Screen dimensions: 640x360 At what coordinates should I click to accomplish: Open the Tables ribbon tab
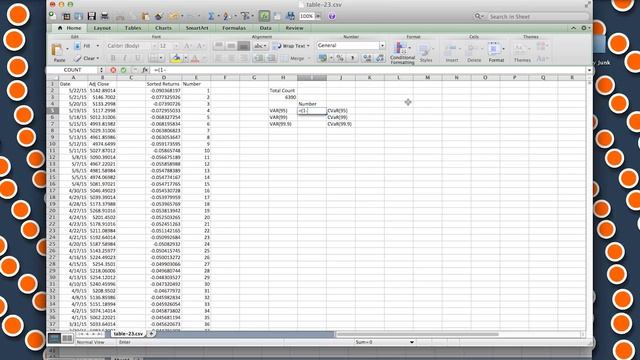click(x=133, y=28)
